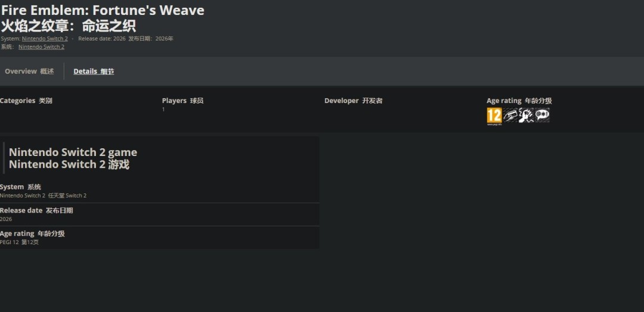Click the Players column heading
The height and width of the screenshot is (312, 644).
point(182,101)
